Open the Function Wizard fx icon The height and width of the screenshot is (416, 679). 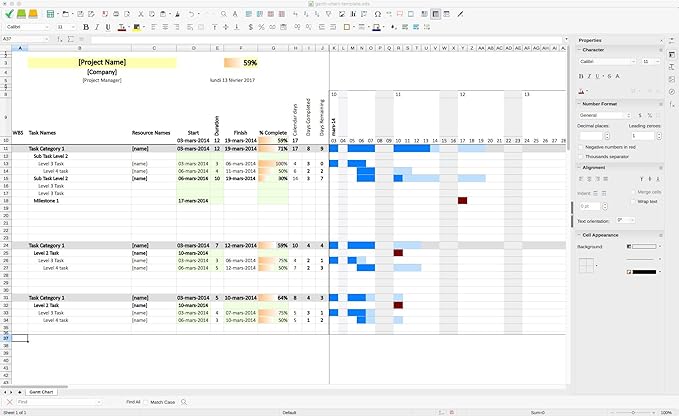click(60, 39)
